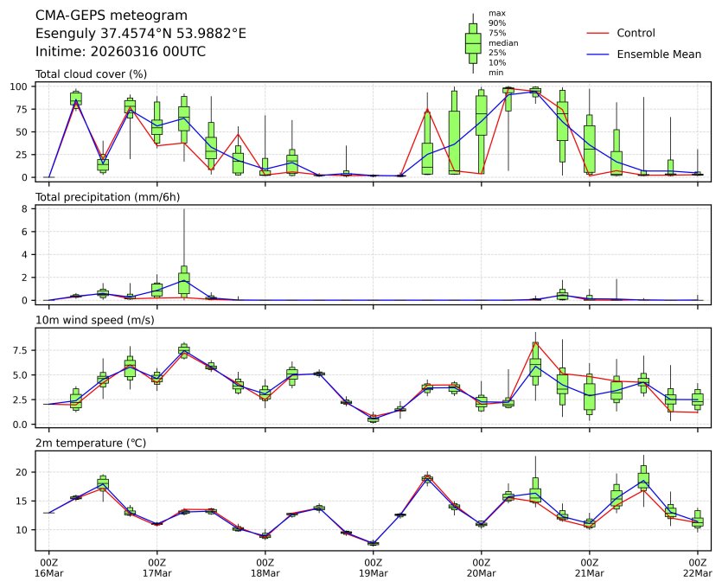Image resolution: width=722 pixels, height=588 pixels.
Task: Click the "max" label in box-plot legend
Action: pos(496,14)
